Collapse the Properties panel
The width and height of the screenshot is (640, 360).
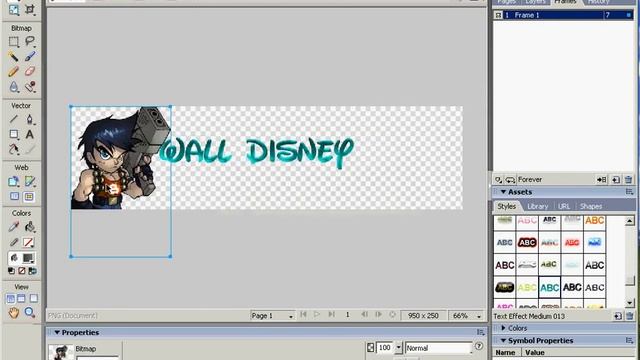tap(57, 332)
